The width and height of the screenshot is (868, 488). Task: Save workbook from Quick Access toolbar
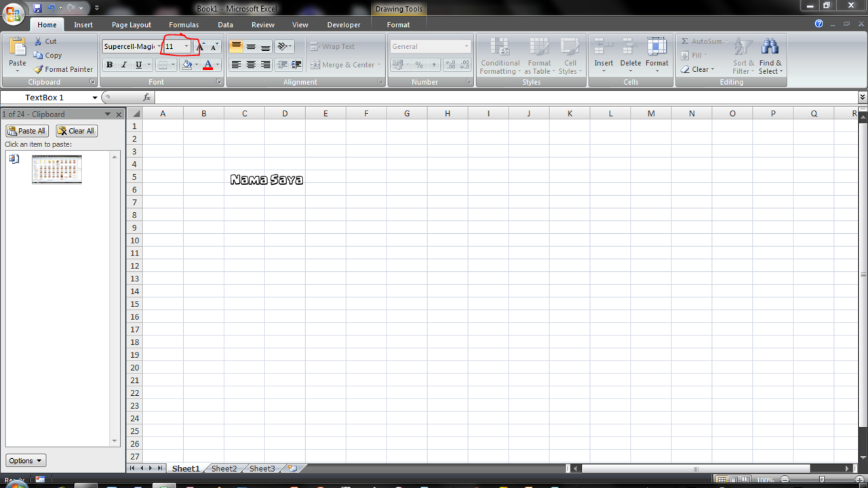[37, 8]
